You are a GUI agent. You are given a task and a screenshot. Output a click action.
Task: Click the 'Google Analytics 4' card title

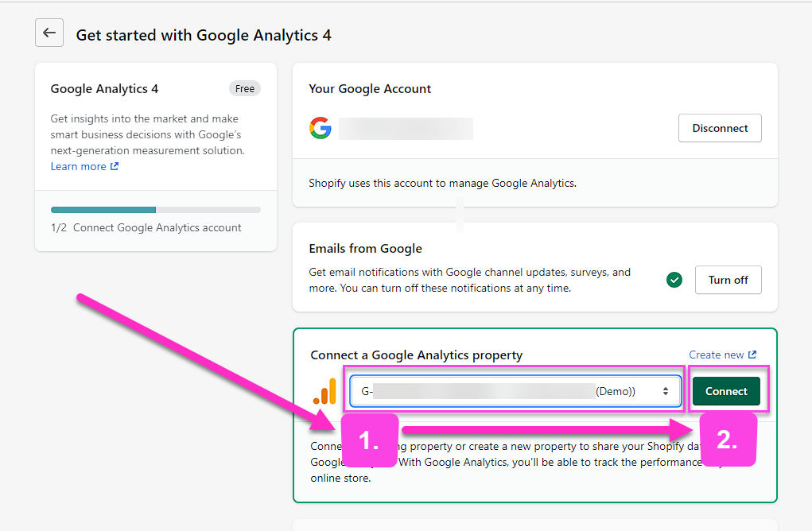[104, 89]
